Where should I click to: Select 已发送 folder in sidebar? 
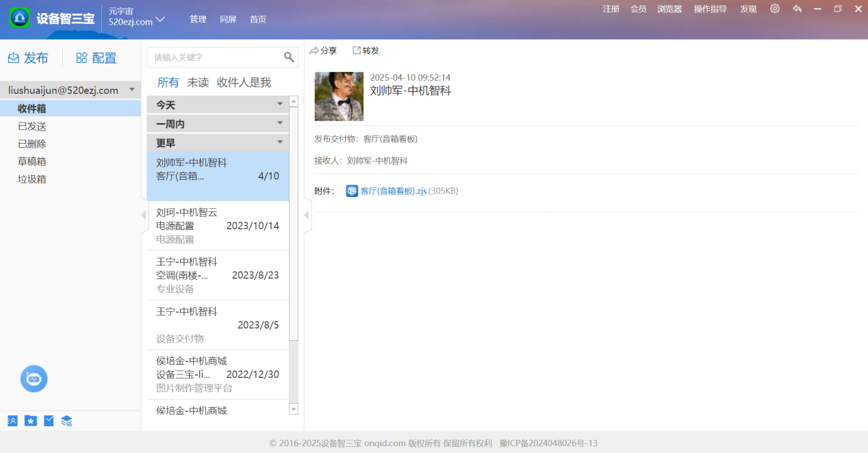[32, 127]
